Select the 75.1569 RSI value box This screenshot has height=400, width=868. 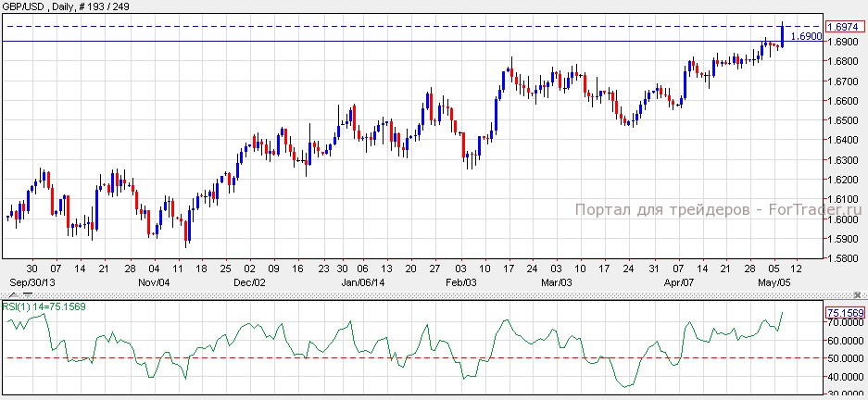point(843,313)
